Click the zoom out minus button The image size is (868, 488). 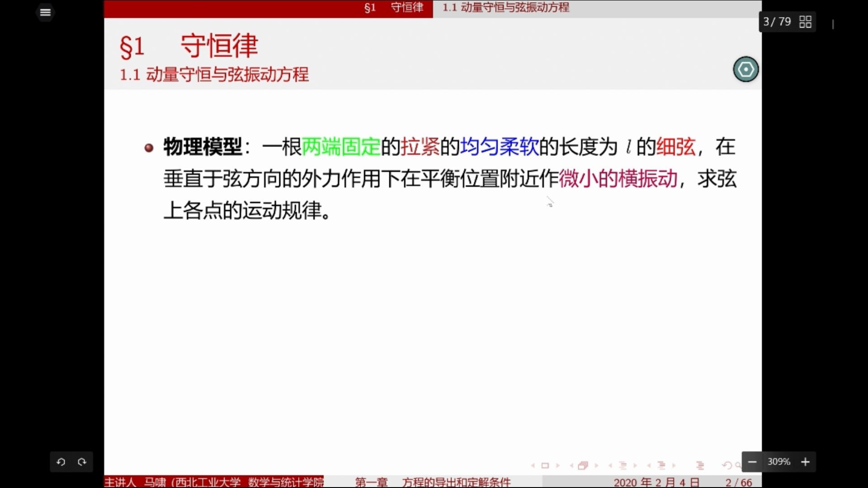[x=752, y=462]
